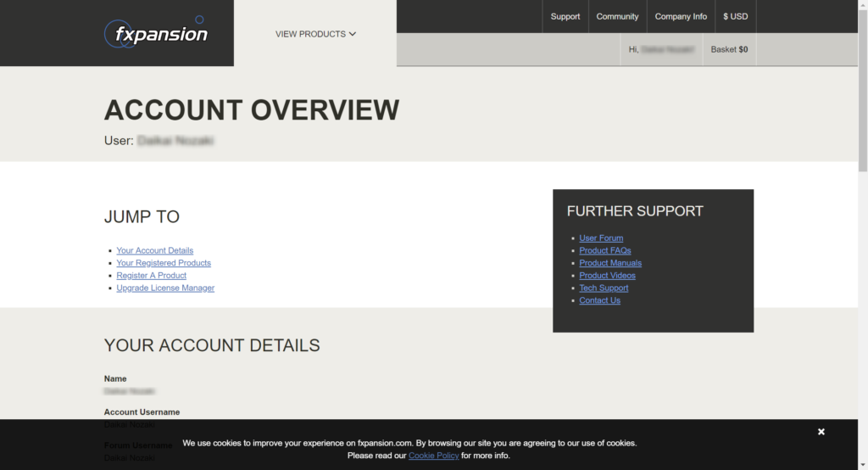Open the Upgrade License Manager link
This screenshot has width=868, height=470.
tap(165, 288)
